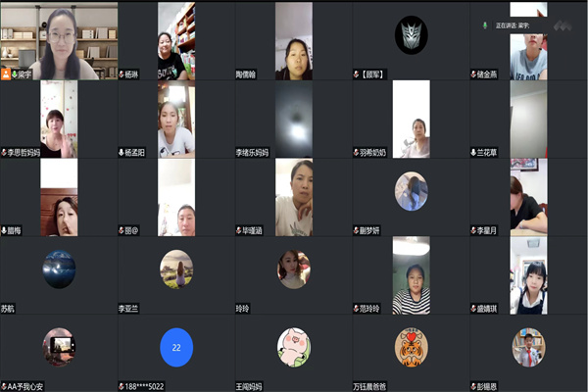The height and width of the screenshot is (392, 588).
Task: Click the 玲玲 profile photo avatar
Action: 294,269
